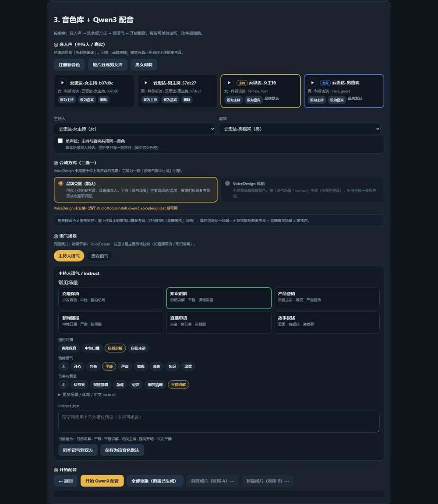The image size is (438, 504).
Task: Play the 云思达-男嘉宾 guest voice sample
Action: click(x=312, y=83)
